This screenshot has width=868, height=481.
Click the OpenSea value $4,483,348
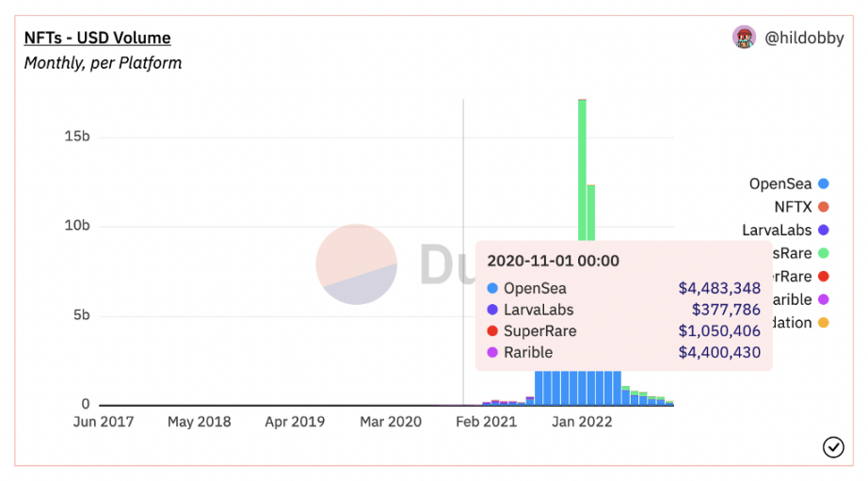(719, 288)
